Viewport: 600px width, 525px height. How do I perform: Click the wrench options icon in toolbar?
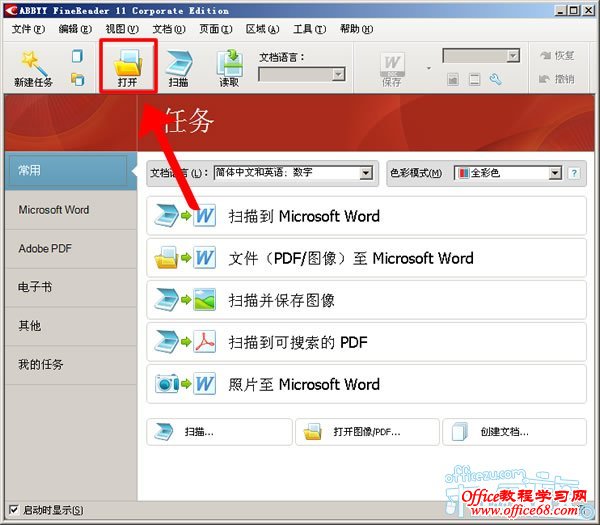tap(495, 80)
